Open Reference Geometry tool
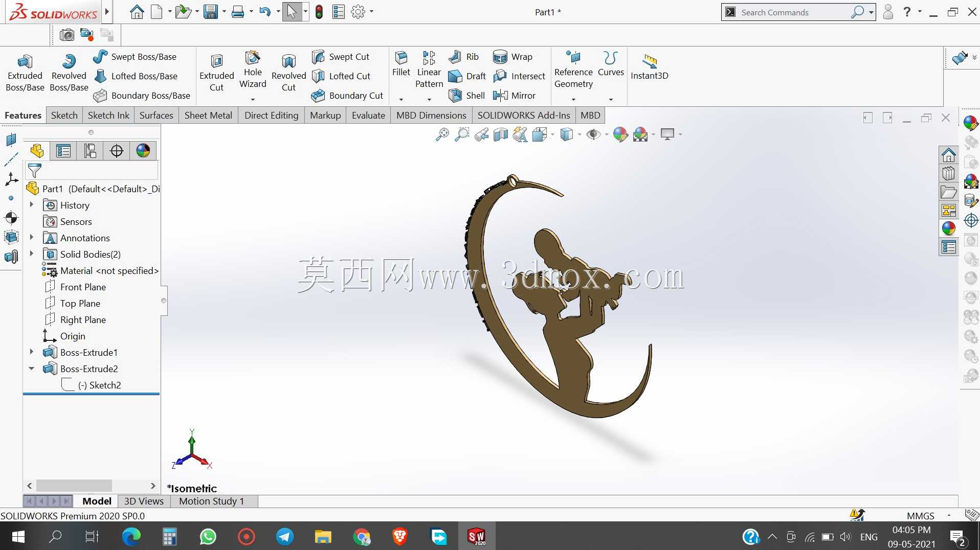 (x=573, y=70)
